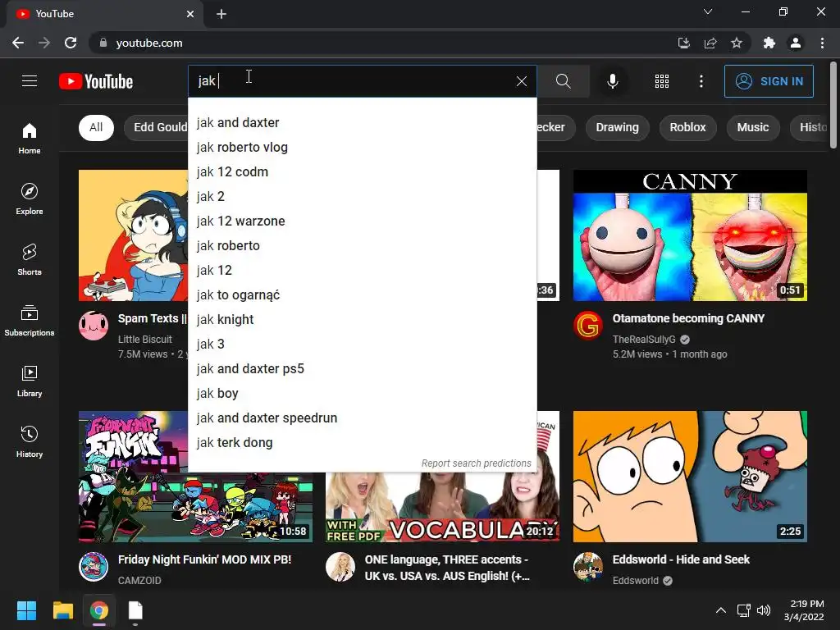Show hidden system tray icons chevron
Image resolution: width=840 pixels, height=630 pixels.
pyautogui.click(x=721, y=610)
